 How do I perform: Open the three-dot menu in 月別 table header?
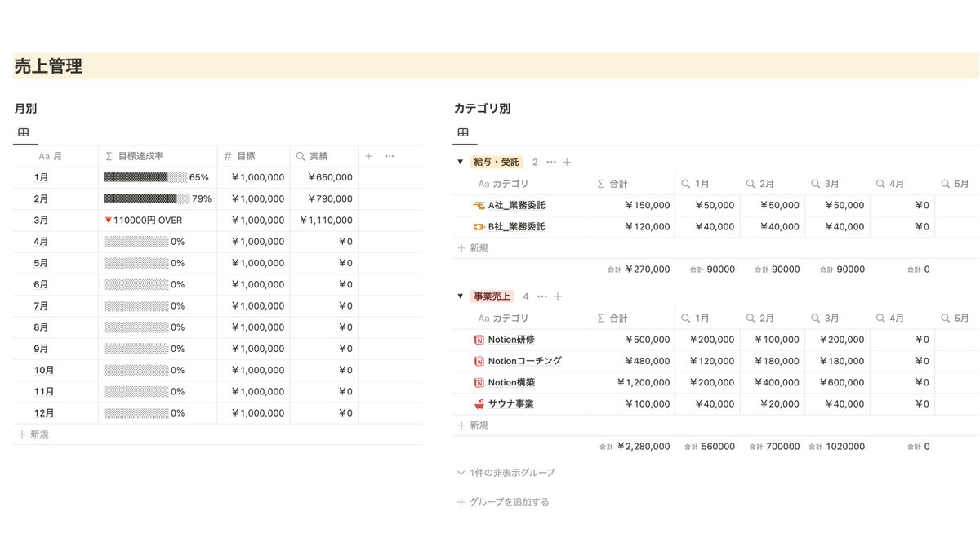point(390,156)
